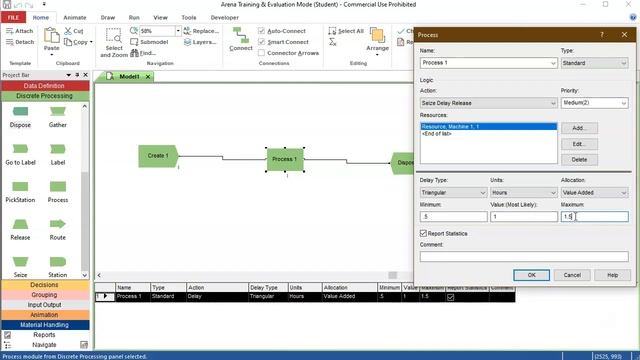
Task: Select the Release module icon
Action: [x=20, y=224]
